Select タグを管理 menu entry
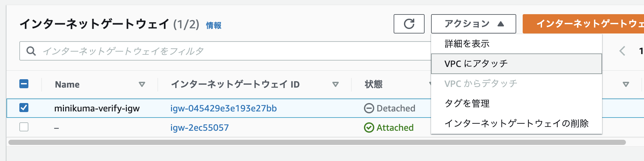This screenshot has width=644, height=161. [x=467, y=104]
